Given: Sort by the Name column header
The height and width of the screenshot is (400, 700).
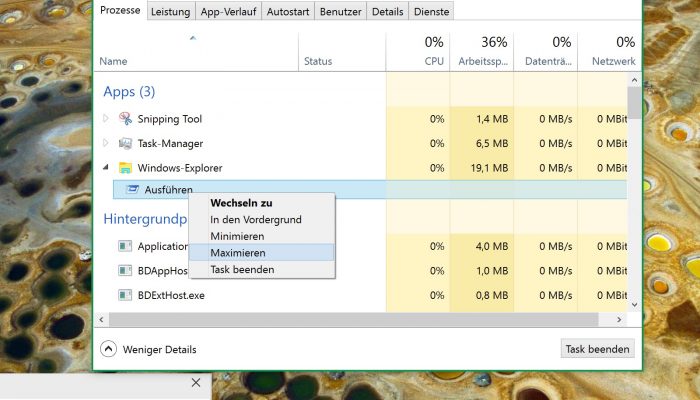Looking at the screenshot, I should tap(196, 52).
